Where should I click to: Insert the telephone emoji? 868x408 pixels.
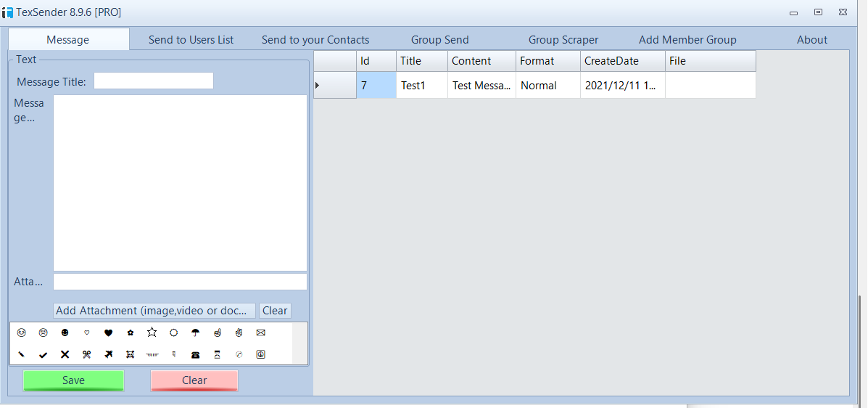tap(195, 355)
